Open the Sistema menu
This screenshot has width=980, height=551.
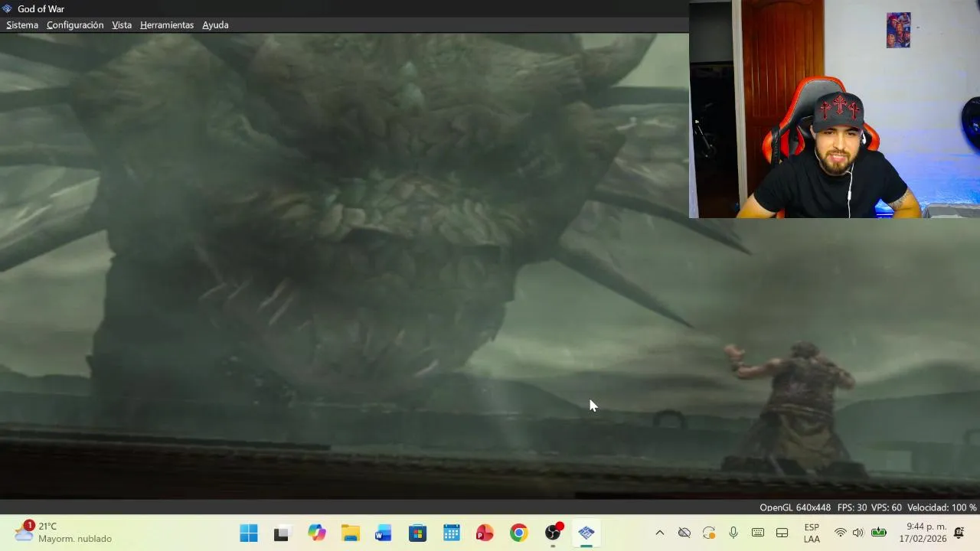pos(22,25)
